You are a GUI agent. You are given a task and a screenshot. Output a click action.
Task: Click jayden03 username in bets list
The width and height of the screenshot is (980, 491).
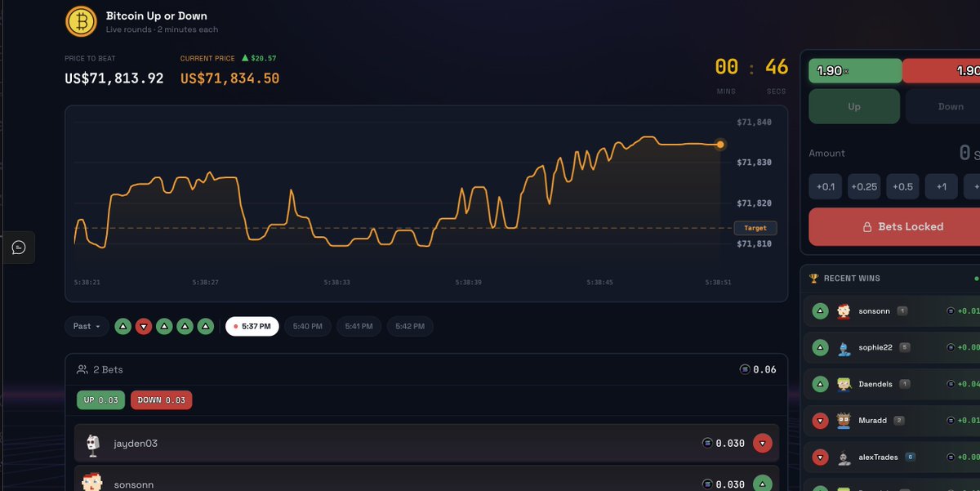click(x=136, y=444)
